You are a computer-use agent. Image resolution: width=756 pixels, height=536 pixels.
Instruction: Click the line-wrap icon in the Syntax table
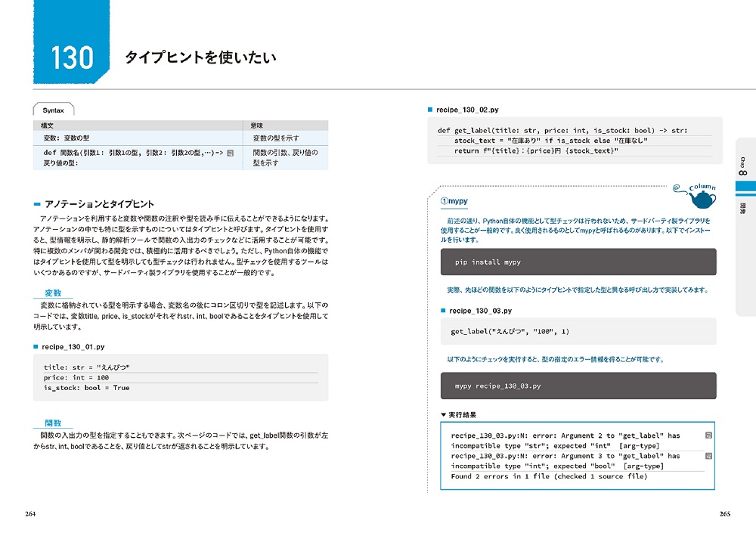(231, 153)
